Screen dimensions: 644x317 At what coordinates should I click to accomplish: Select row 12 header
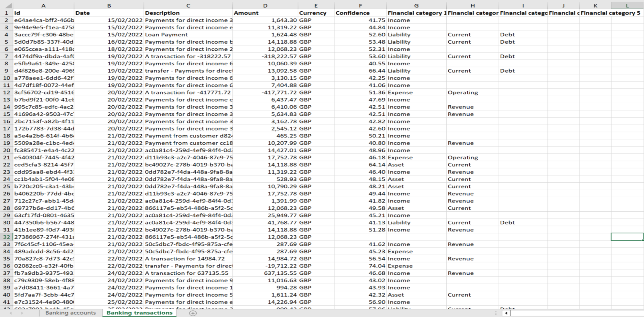click(x=6, y=92)
